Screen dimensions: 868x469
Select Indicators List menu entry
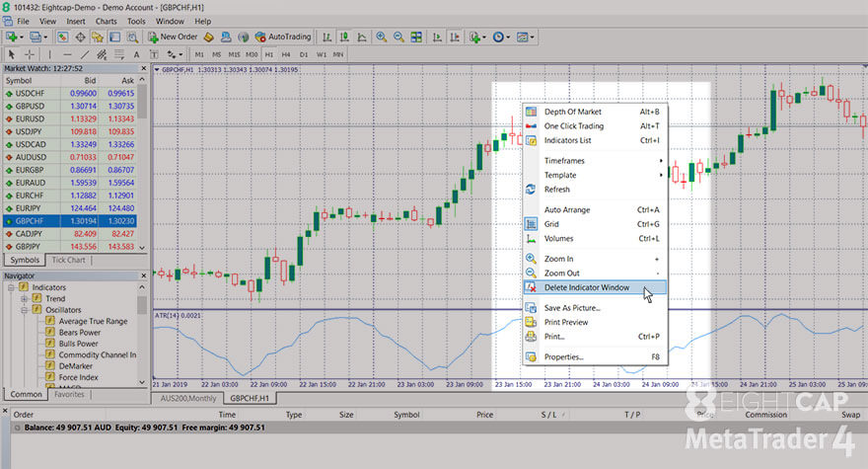tap(595, 140)
